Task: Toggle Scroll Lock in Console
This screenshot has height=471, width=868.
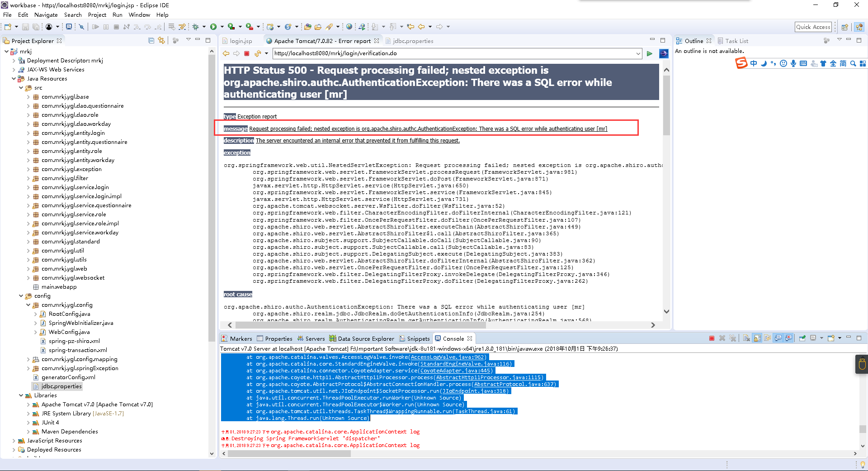Action: pos(757,338)
